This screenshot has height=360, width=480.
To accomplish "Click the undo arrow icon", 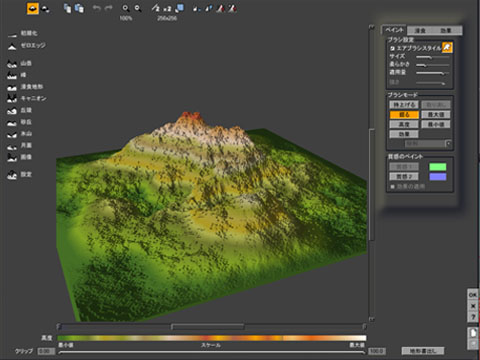I will 96,8.
